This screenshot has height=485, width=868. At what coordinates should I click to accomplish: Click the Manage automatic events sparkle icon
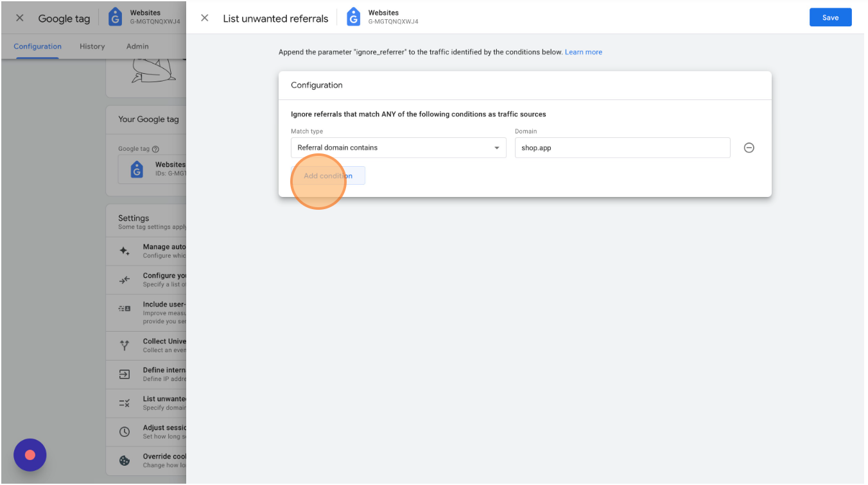[x=125, y=251]
